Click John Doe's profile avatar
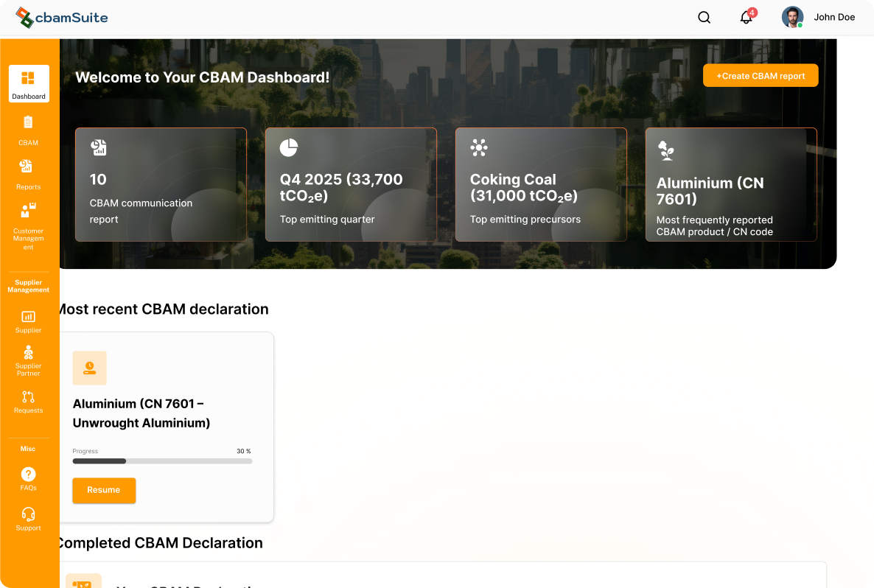Viewport: 874px width, 588px height. point(792,17)
